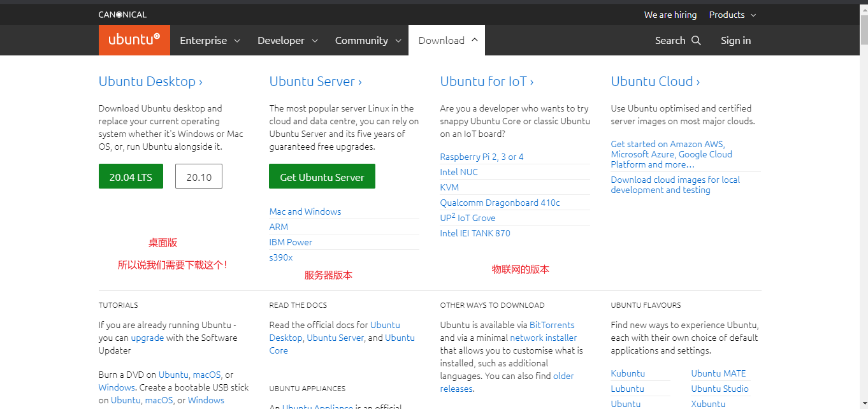Viewport: 868px width, 409px height.
Task: Open Intel IEI TANK 870 link
Action: pos(475,233)
